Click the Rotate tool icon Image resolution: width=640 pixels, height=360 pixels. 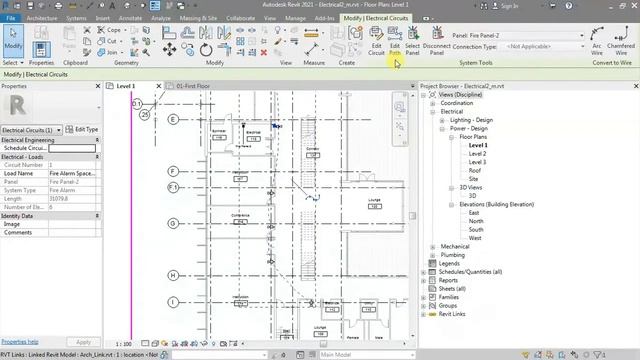(206, 50)
